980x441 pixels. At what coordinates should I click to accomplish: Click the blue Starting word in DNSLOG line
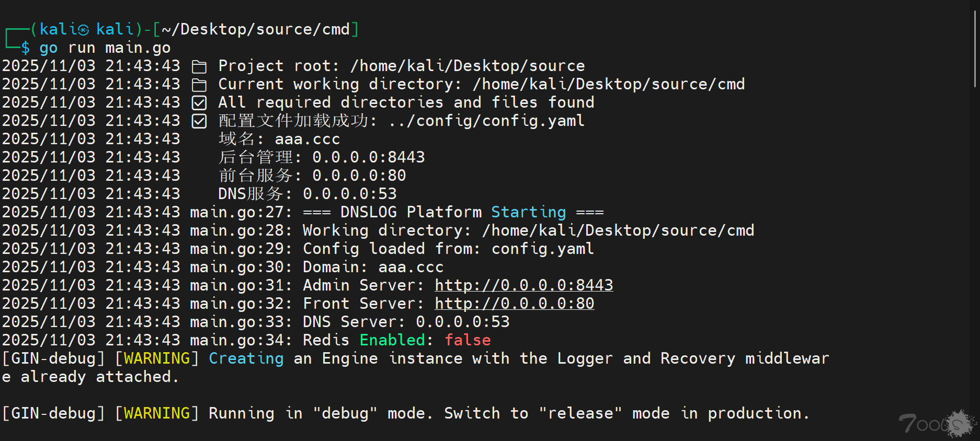pos(528,212)
